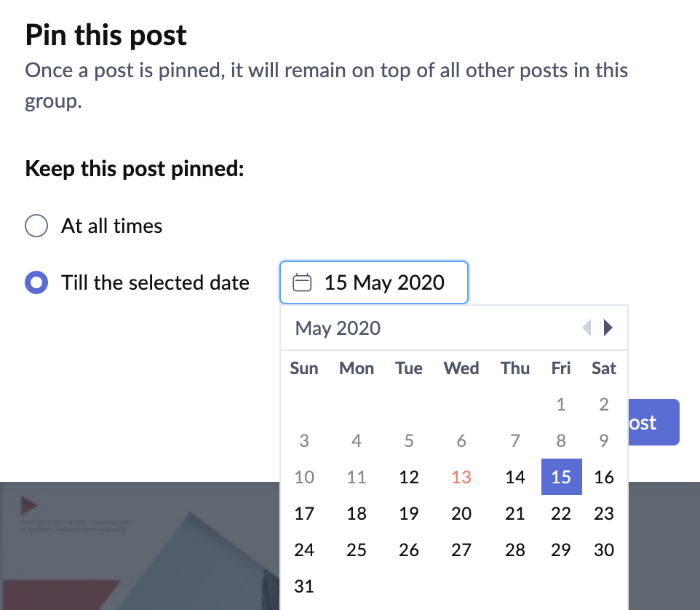Image resolution: width=700 pixels, height=610 pixels.
Task: Pick May 28 from the calendar
Action: tap(515, 550)
